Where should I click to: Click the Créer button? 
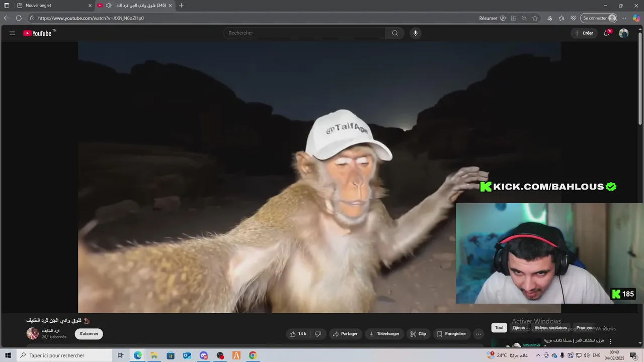[x=584, y=33]
